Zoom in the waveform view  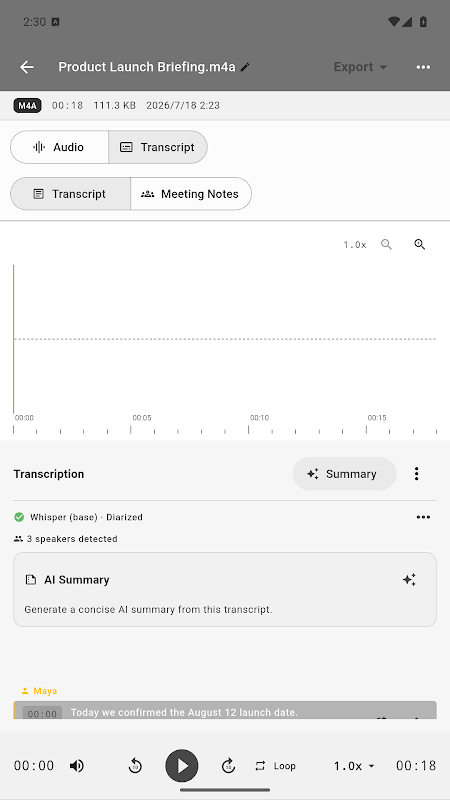coord(419,244)
